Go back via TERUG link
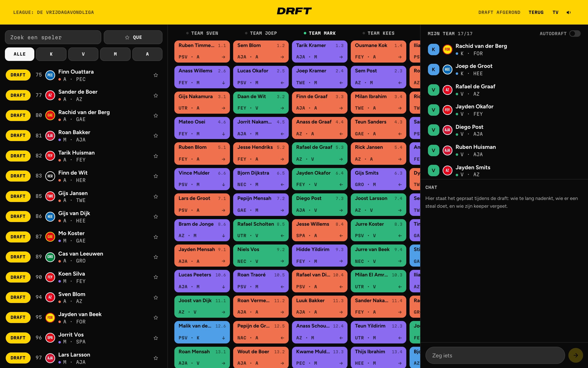Viewport: 588px width, 368px height. 536,12
